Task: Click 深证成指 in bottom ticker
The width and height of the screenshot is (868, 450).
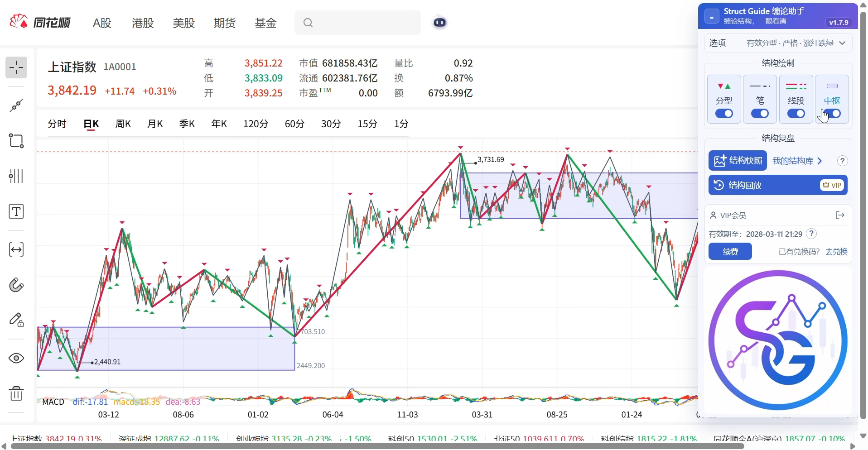Action: point(135,439)
